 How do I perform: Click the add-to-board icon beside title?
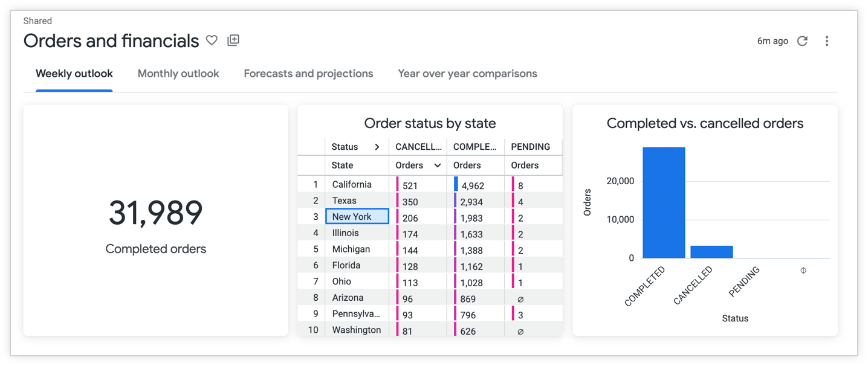click(233, 40)
